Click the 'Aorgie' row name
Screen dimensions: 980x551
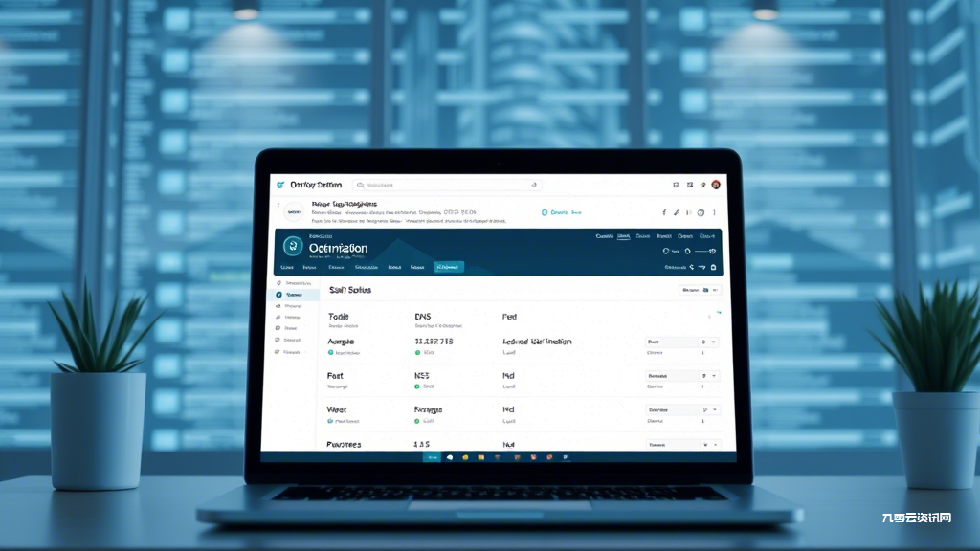[341, 342]
